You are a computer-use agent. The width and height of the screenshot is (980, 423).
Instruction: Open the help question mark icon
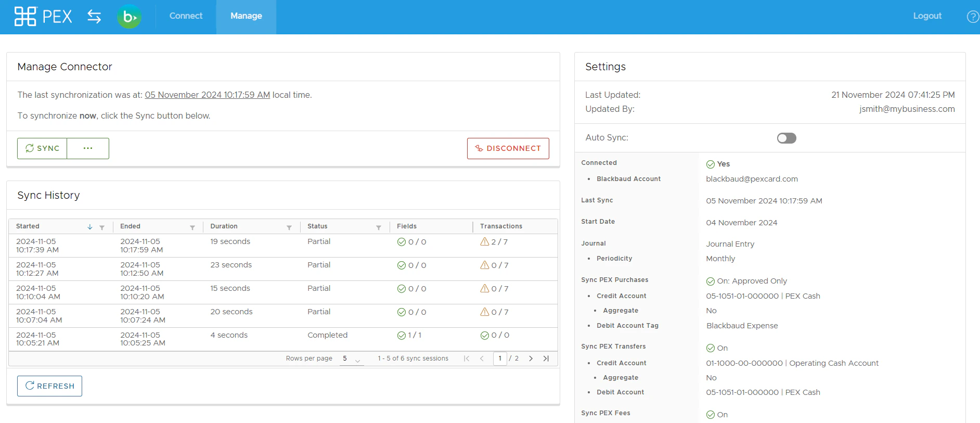973,17
